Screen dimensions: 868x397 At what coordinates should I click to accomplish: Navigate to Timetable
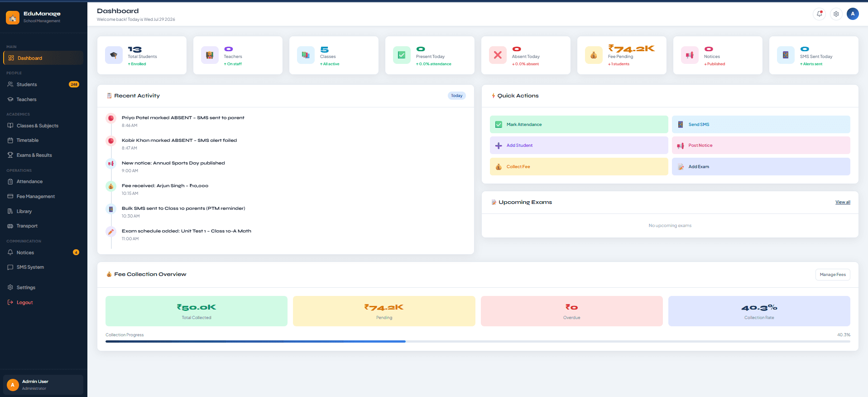coord(43,140)
